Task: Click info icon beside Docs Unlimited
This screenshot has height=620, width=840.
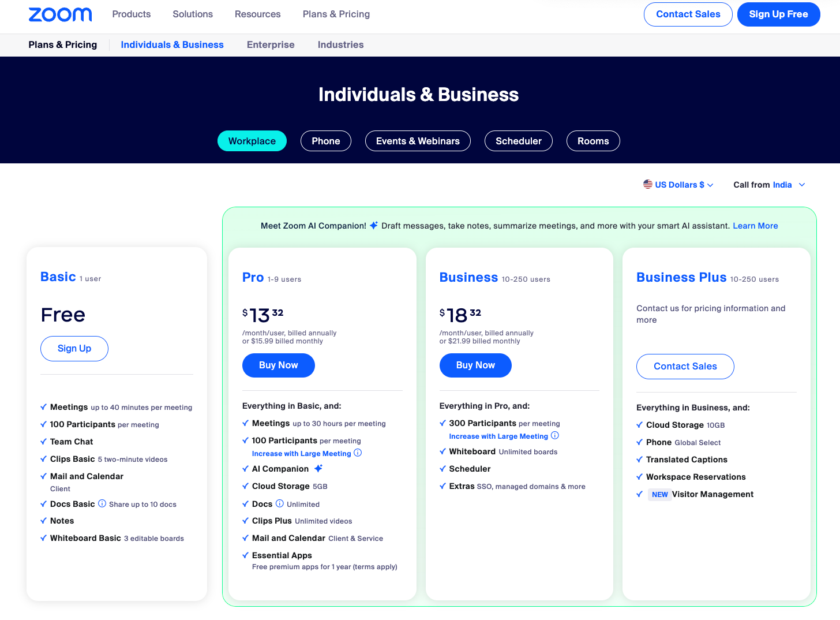Action: [280, 503]
